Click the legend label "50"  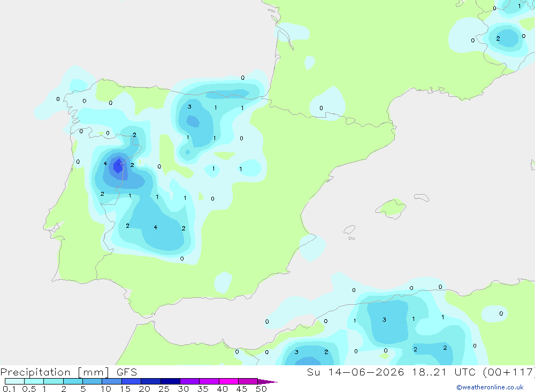(261, 389)
